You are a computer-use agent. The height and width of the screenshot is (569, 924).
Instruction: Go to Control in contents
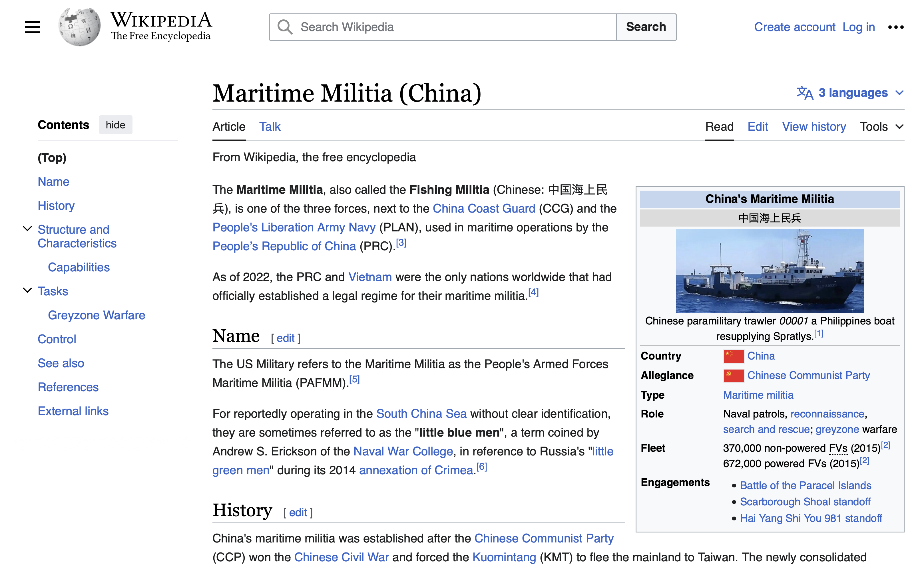click(57, 339)
